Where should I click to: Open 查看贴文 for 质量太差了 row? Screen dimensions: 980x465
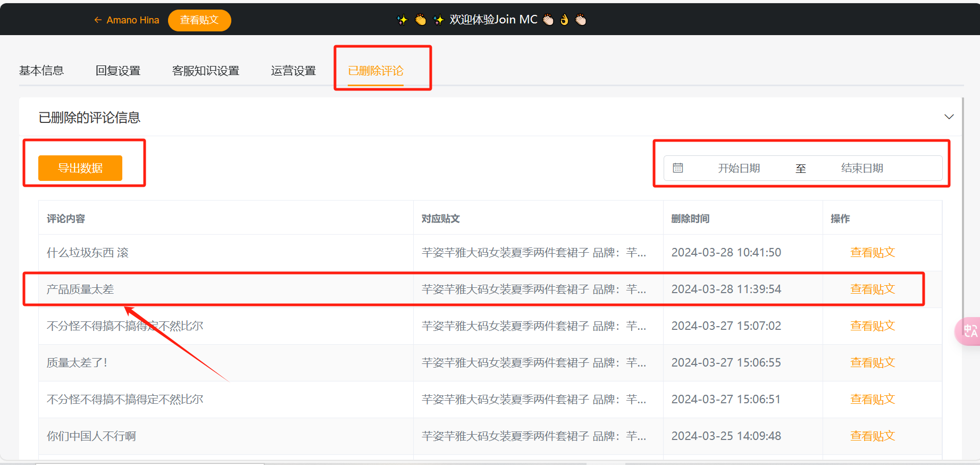pyautogui.click(x=872, y=363)
